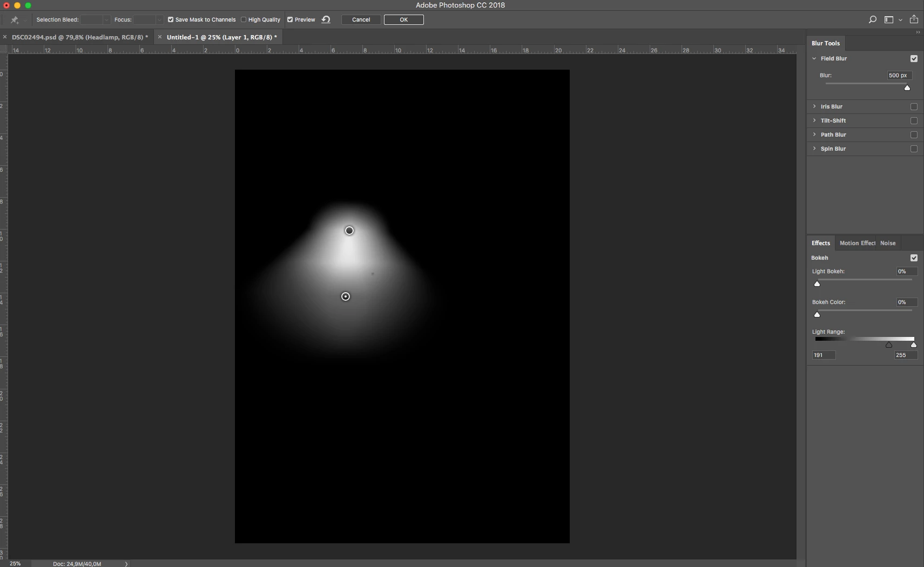Close the Untitled-1 tab

(159, 37)
